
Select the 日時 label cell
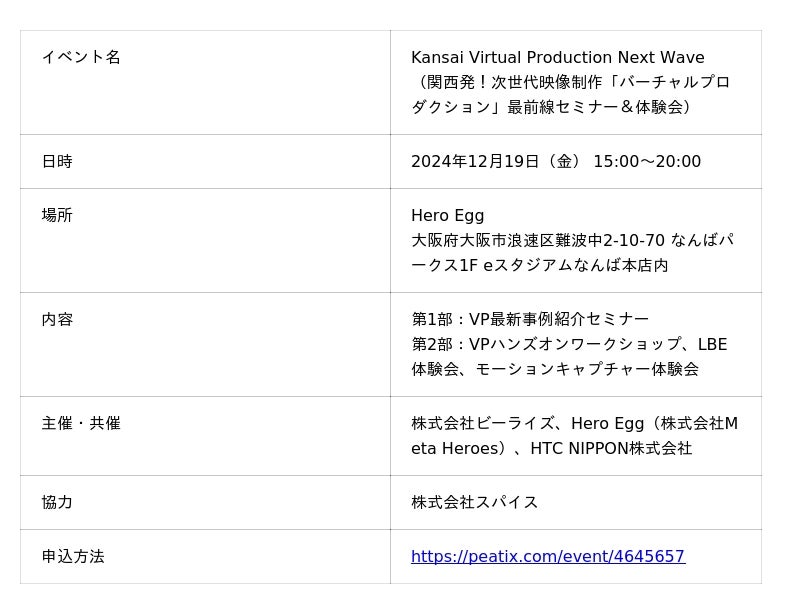point(57,161)
